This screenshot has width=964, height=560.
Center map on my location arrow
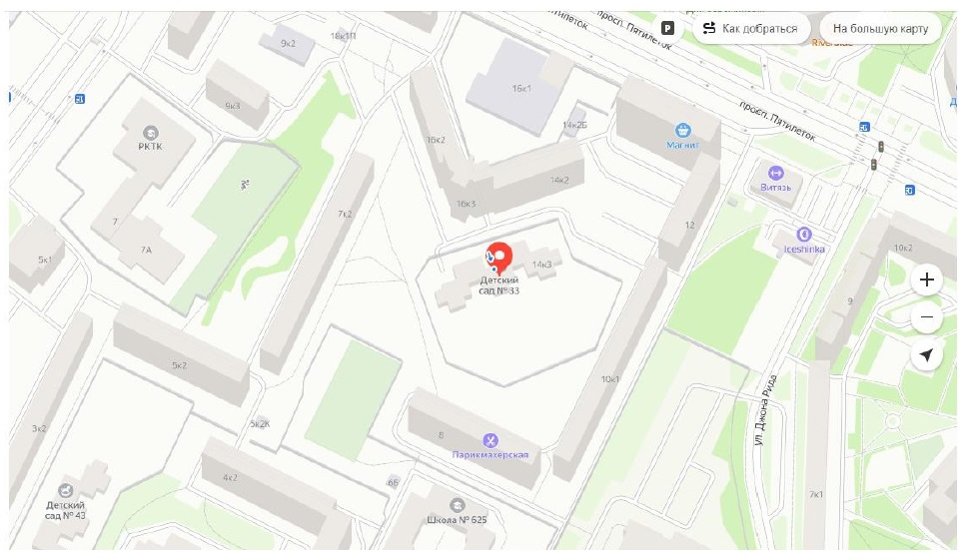point(926,355)
